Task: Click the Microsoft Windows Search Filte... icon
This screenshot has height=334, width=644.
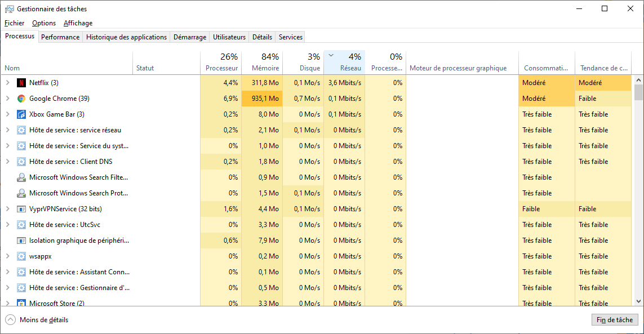Action: pos(21,177)
